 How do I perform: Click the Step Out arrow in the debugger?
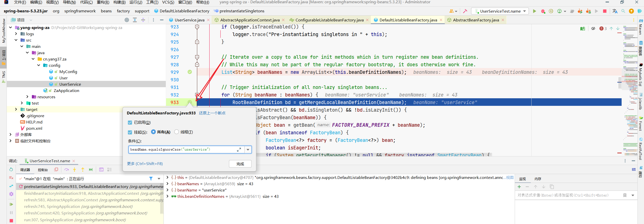coord(83,170)
